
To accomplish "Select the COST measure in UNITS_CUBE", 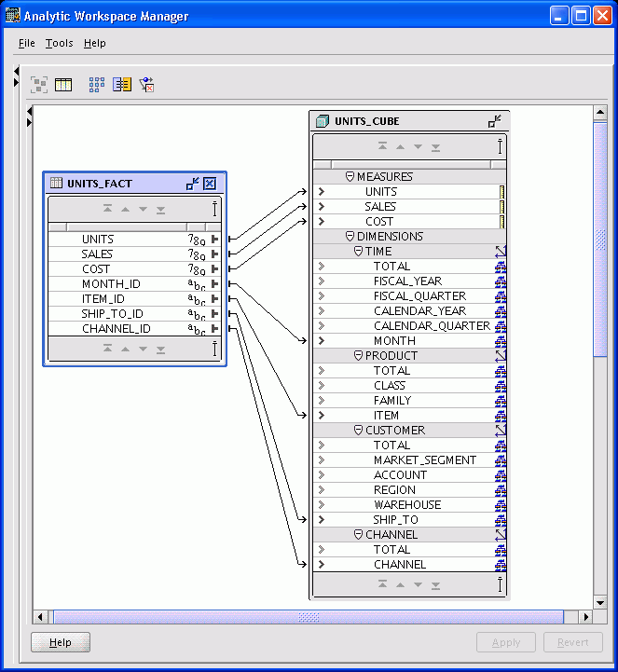I will tap(409, 222).
